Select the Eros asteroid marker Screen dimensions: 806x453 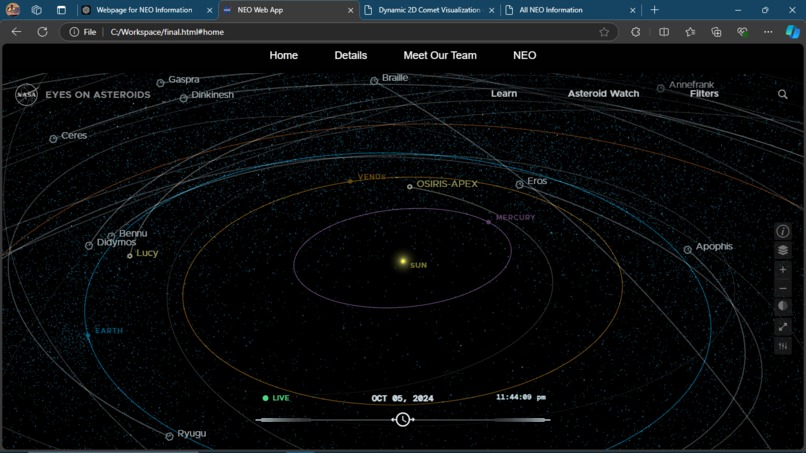520,185
